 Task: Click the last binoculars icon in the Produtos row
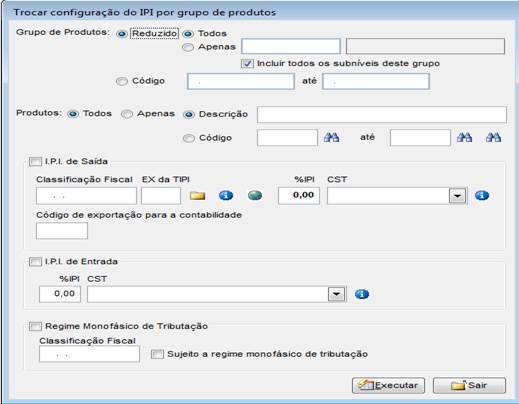click(493, 137)
